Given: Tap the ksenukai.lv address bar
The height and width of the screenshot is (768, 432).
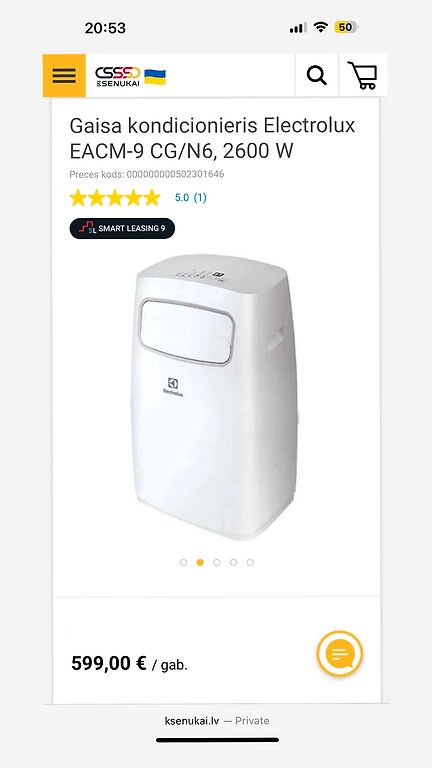Looking at the screenshot, I should point(216,720).
